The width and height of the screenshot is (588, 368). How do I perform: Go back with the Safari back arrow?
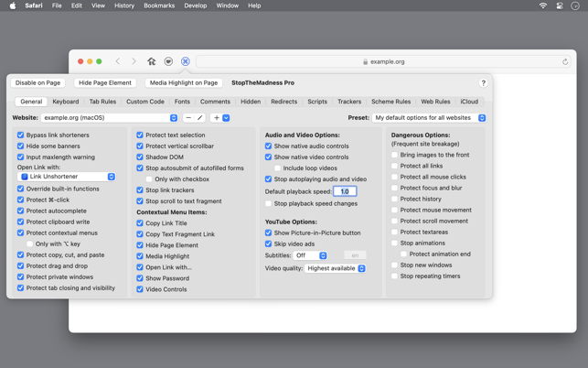tap(118, 61)
